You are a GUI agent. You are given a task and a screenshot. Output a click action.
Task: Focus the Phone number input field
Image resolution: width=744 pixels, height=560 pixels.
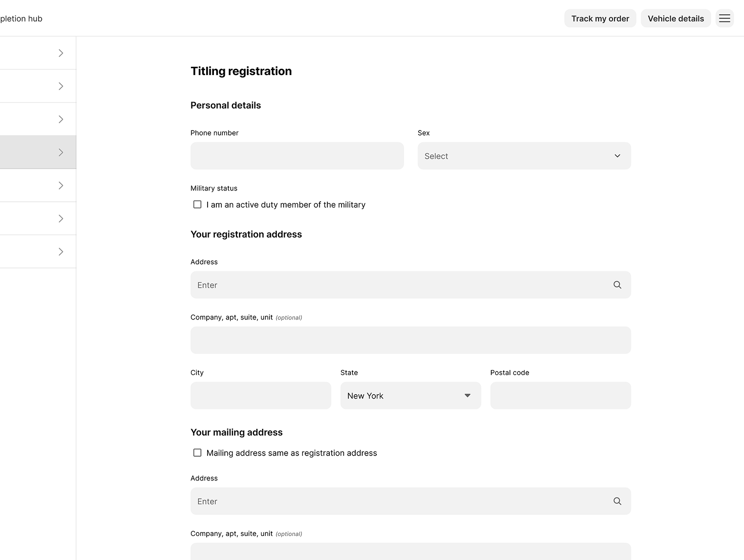[297, 156]
